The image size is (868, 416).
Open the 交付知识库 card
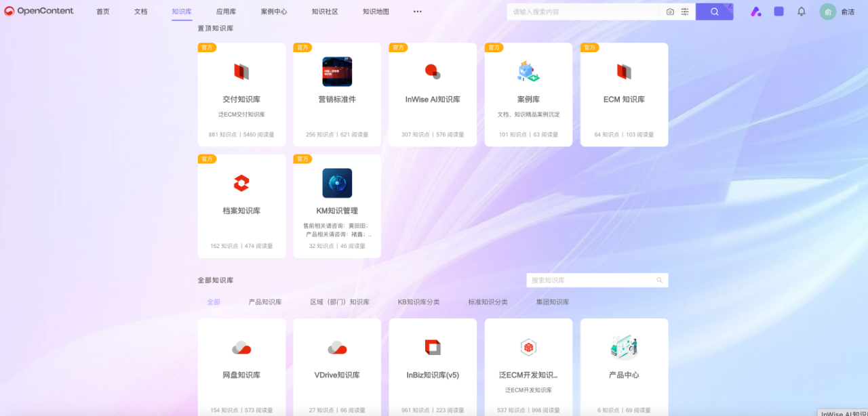241,95
